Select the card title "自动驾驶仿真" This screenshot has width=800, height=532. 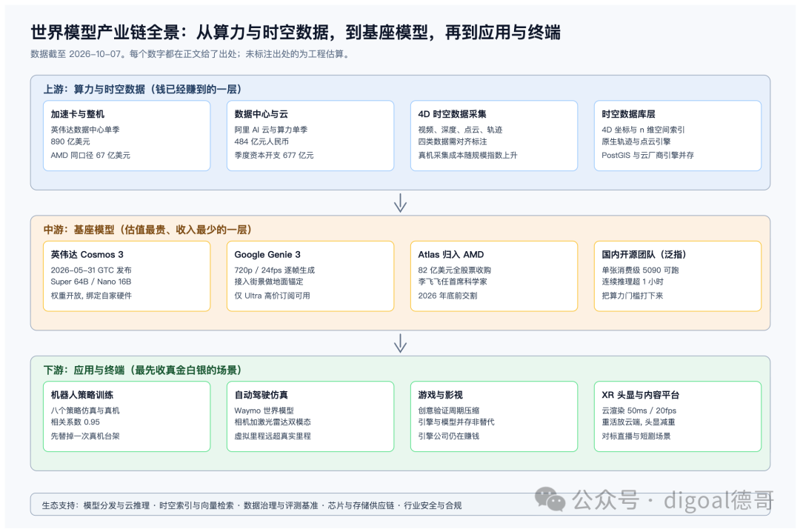coord(261,395)
